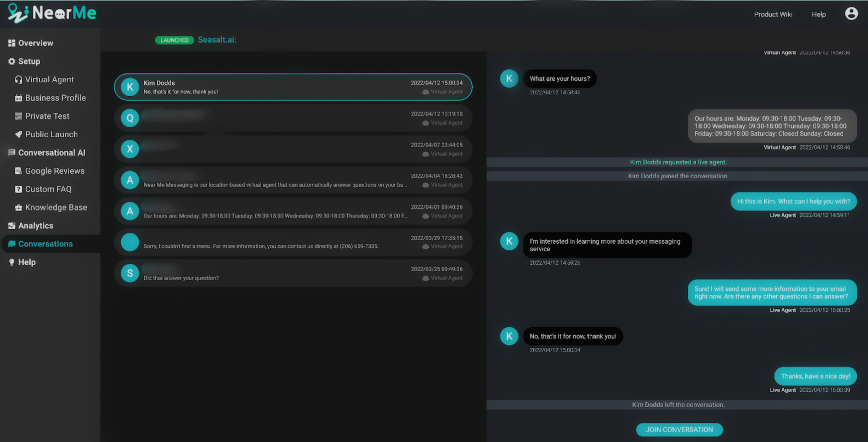Screen dimensions: 868x442
Task: Click message 'What are your hours?'
Action: click(559, 79)
